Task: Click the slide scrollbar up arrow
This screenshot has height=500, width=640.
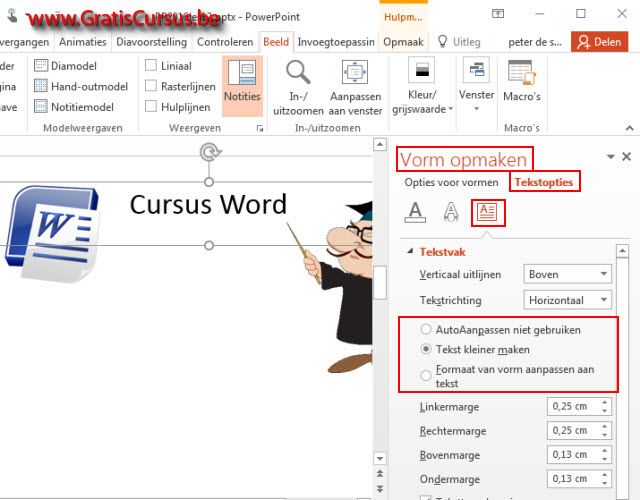Action: tap(380, 144)
